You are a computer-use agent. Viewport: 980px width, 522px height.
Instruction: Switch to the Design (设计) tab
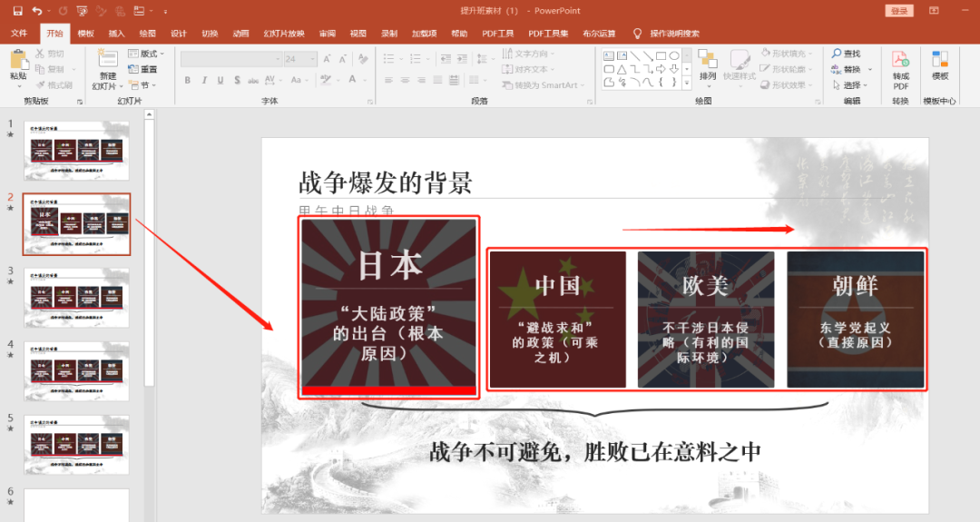click(179, 33)
